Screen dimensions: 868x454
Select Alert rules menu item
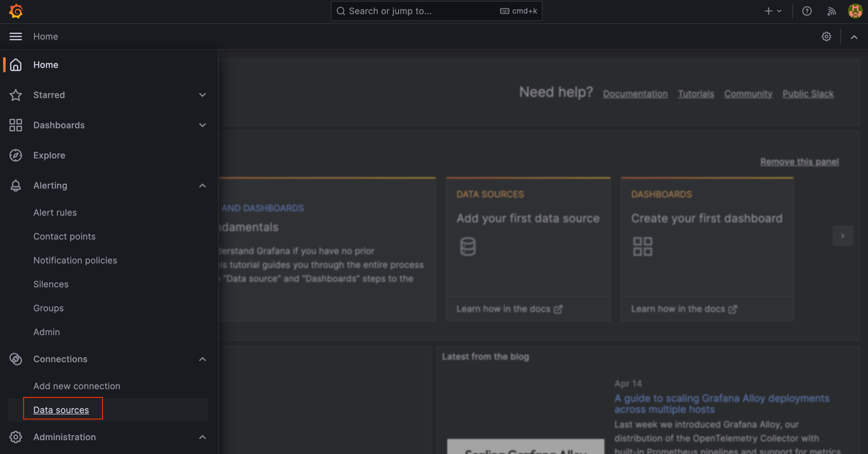coord(55,212)
